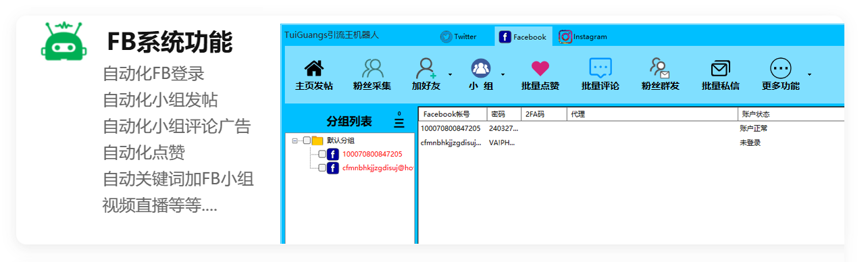Click the 自动化小组发帖 feature text
Image resolution: width=868 pixels, height=262 pixels.
[160, 100]
